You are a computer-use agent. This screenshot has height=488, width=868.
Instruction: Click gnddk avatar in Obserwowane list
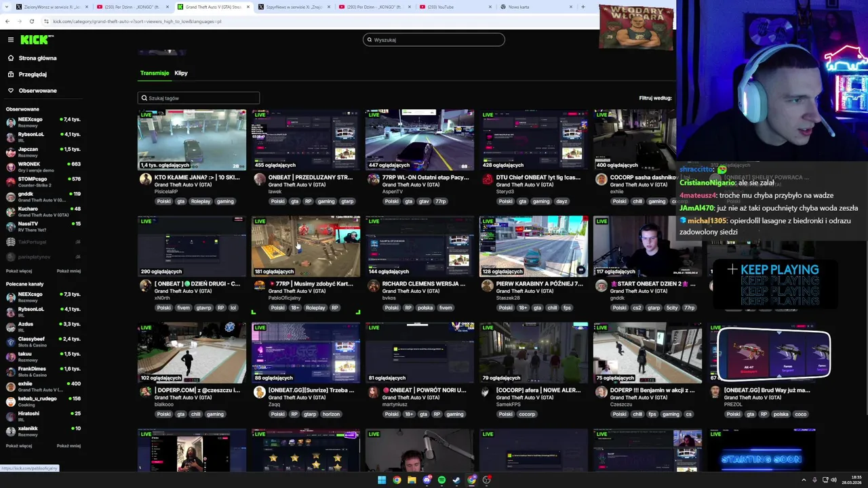[11, 197]
